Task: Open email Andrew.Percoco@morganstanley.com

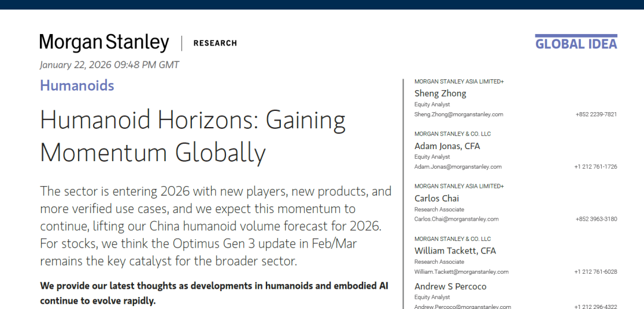Action: coord(463,307)
